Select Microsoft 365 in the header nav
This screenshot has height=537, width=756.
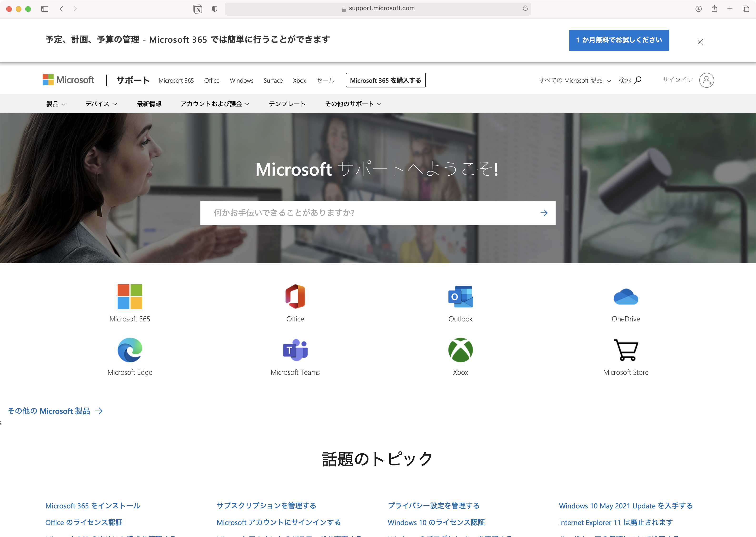click(176, 80)
